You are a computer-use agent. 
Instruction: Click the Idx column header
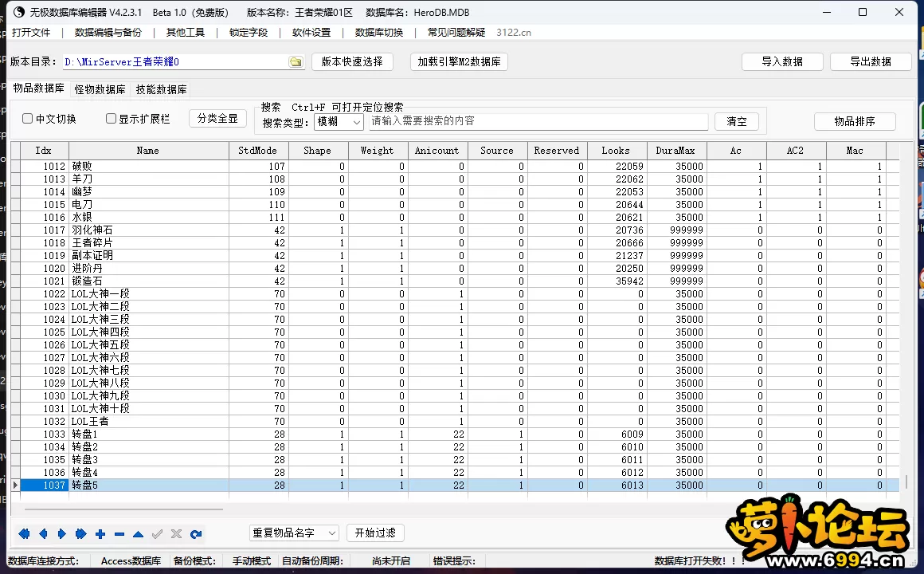pos(44,151)
